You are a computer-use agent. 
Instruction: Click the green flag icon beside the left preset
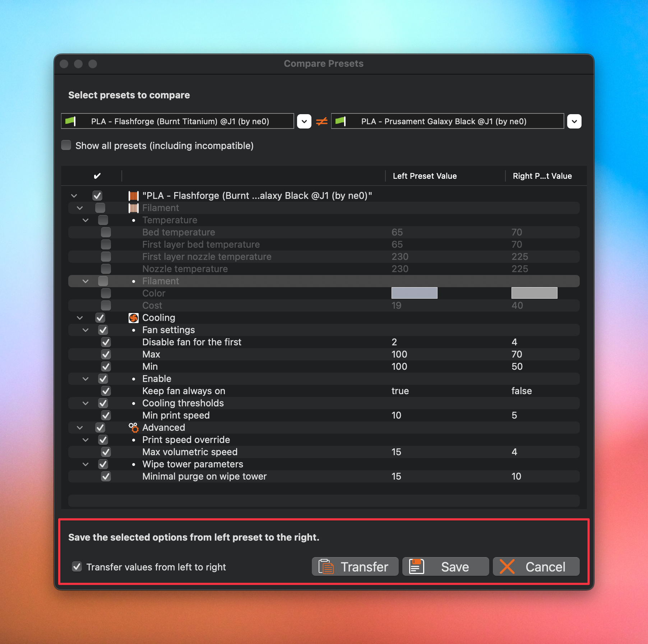71,121
